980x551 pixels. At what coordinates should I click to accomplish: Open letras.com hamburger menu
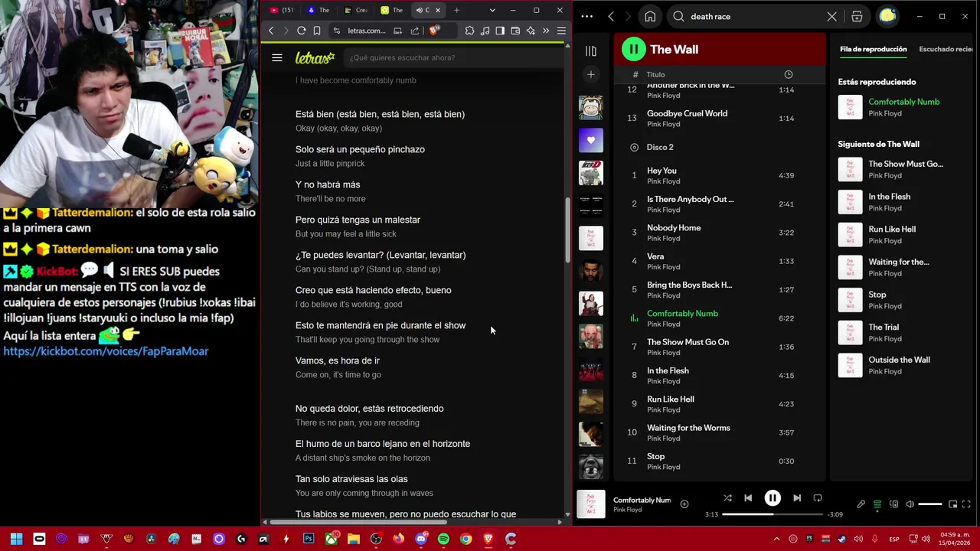(x=277, y=57)
